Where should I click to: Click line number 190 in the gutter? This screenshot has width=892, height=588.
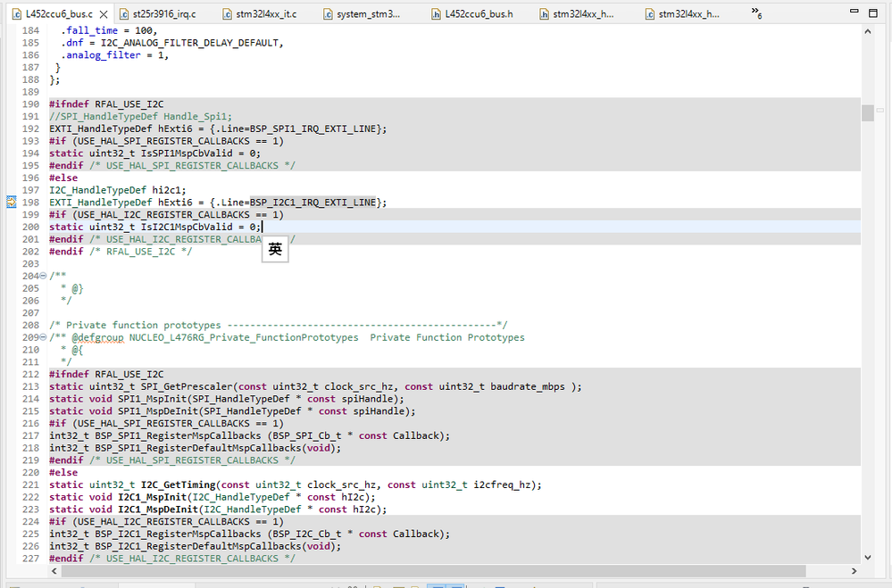coord(30,104)
